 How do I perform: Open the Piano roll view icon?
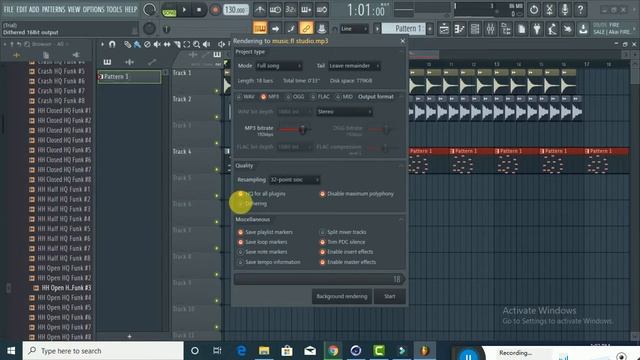coord(460,29)
